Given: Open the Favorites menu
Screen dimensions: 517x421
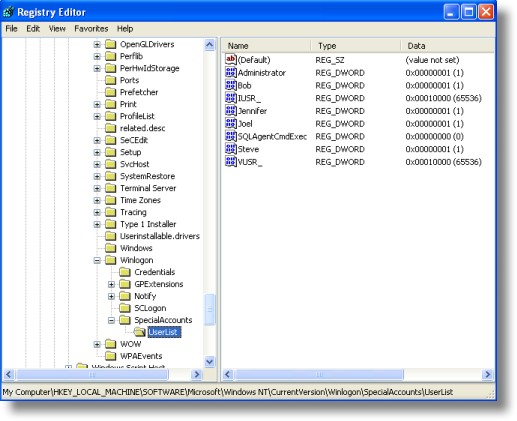Looking at the screenshot, I should (91, 29).
